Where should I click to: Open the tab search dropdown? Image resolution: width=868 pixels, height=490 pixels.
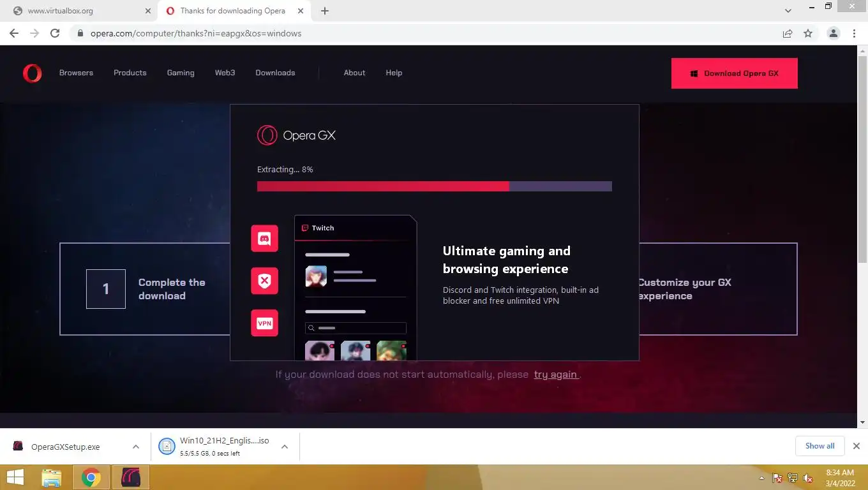788,11
